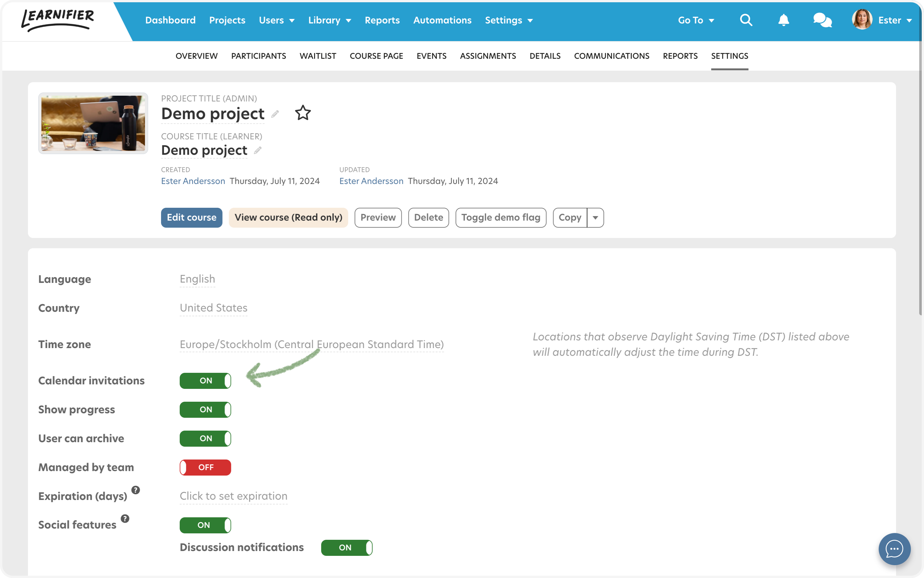Show help for Social features

(x=125, y=518)
